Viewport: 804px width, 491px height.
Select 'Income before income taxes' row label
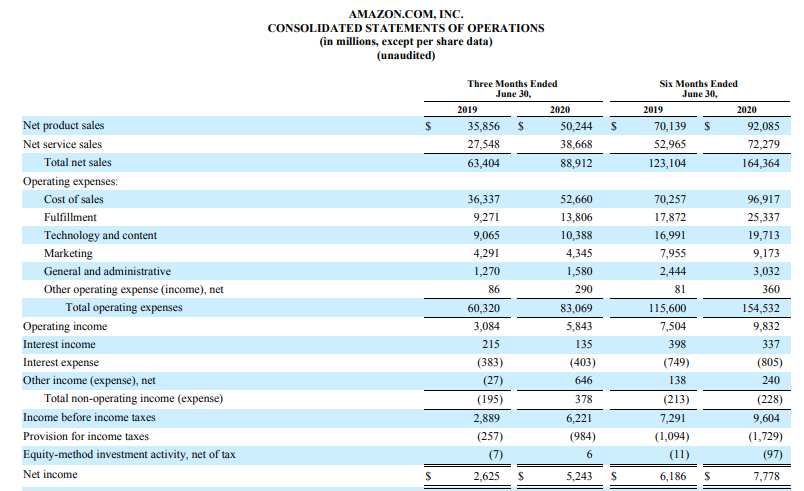pos(89,417)
